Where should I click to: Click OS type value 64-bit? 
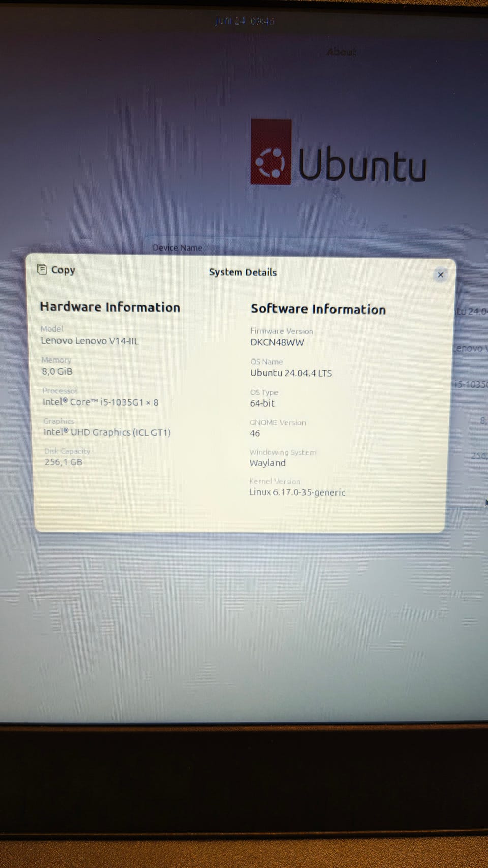pyautogui.click(x=262, y=403)
